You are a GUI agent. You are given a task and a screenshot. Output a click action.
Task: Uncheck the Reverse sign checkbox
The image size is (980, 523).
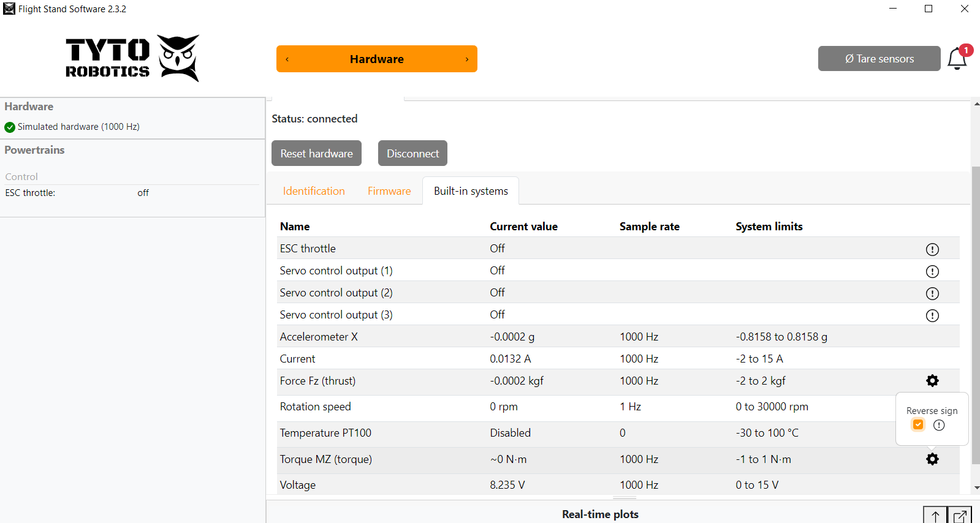(x=917, y=425)
